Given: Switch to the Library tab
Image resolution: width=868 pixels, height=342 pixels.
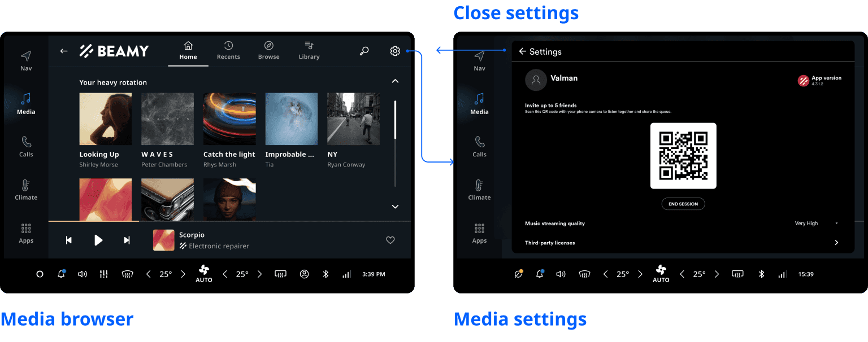Looking at the screenshot, I should (309, 51).
